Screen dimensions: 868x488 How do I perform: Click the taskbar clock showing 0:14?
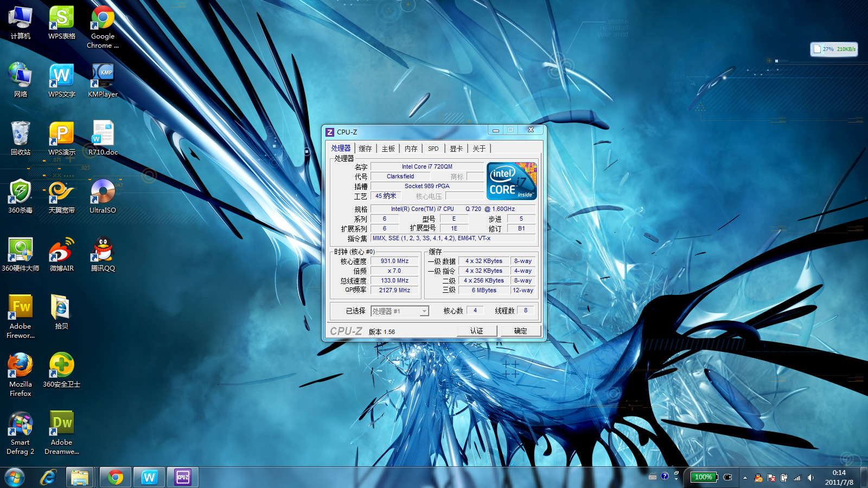pos(839,477)
